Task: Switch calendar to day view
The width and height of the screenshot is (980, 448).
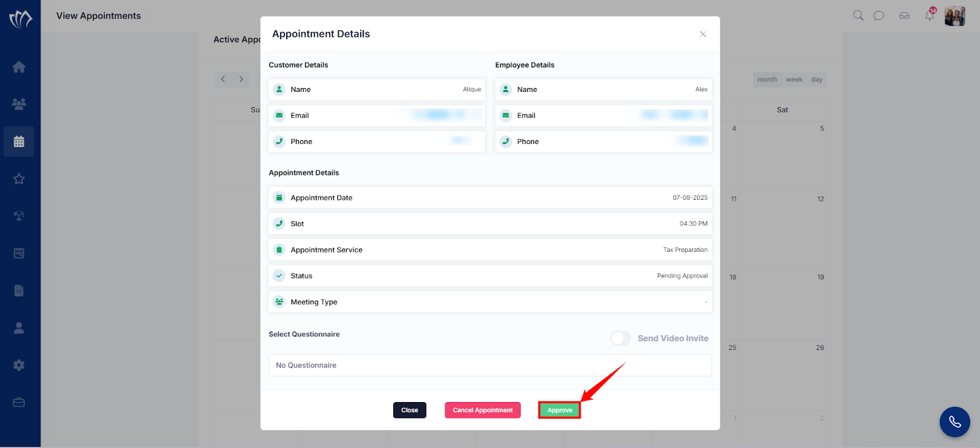Action: (817, 80)
